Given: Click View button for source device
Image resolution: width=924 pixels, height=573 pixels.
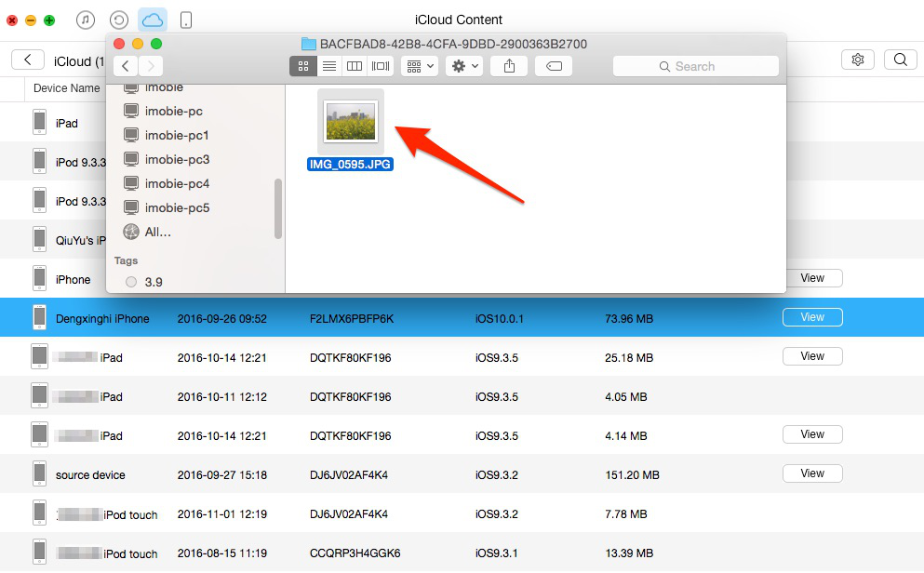Looking at the screenshot, I should (x=812, y=473).
